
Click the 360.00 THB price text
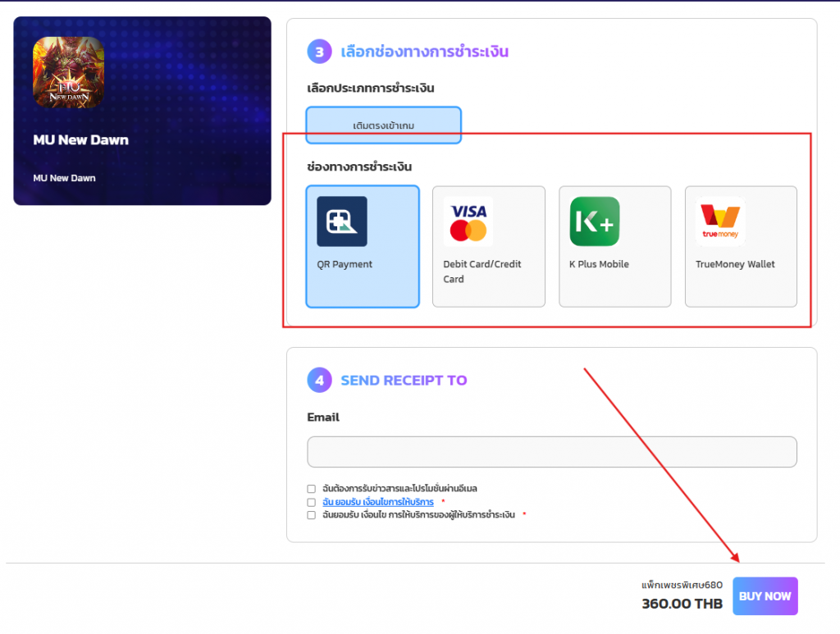pos(682,604)
